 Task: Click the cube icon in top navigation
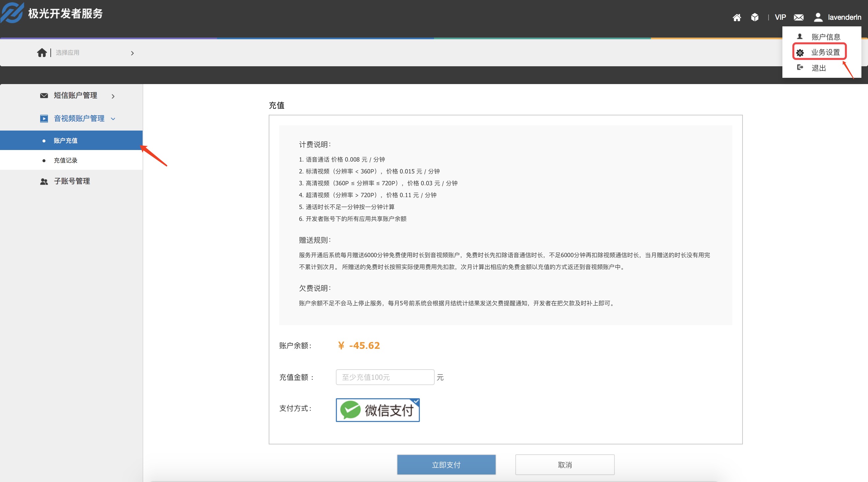[x=755, y=17]
